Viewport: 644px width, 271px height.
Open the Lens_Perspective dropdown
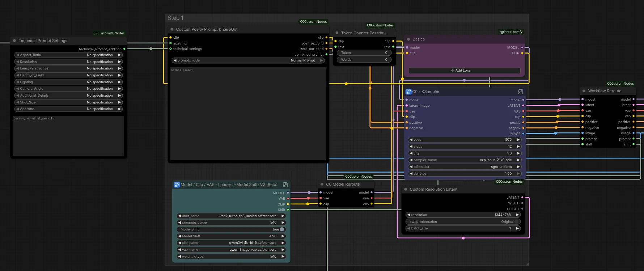pyautogui.click(x=68, y=68)
